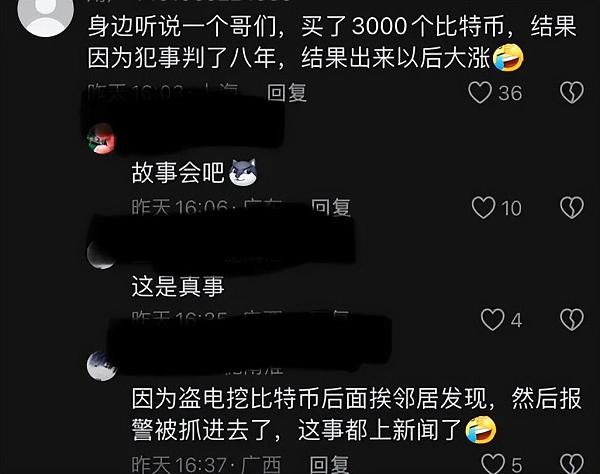Like the 3000 bitcoin comment with 36 likes
This screenshot has width=600, height=474.
(x=480, y=93)
